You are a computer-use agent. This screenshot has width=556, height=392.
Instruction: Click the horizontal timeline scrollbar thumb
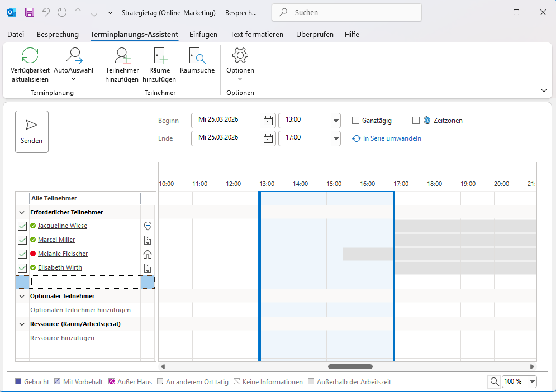(350, 367)
